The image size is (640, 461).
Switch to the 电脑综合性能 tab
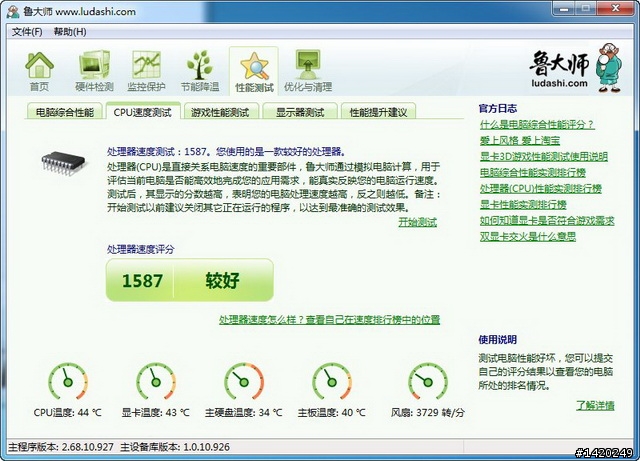(65, 112)
